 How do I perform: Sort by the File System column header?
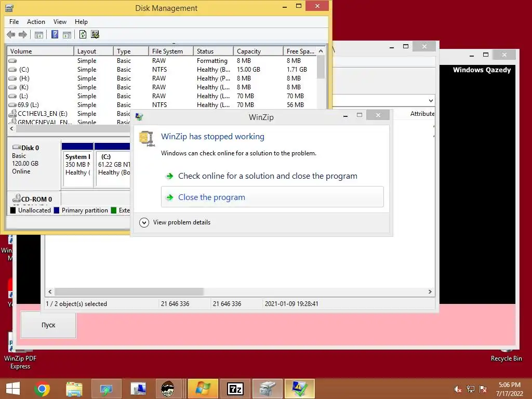[x=171, y=51]
